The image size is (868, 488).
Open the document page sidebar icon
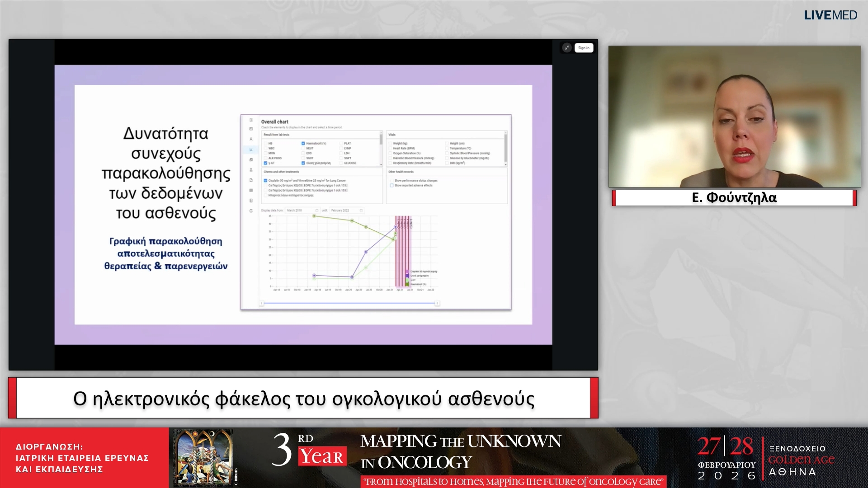(251, 180)
